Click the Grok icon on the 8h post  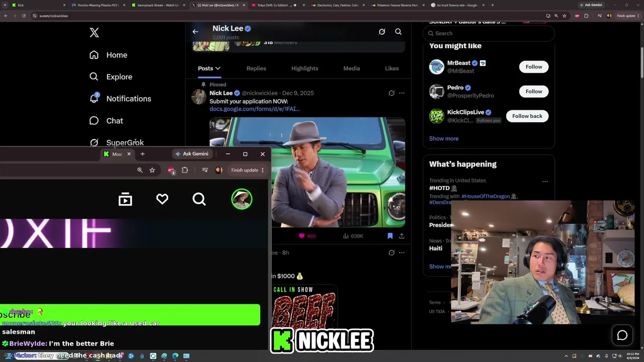coord(391,252)
